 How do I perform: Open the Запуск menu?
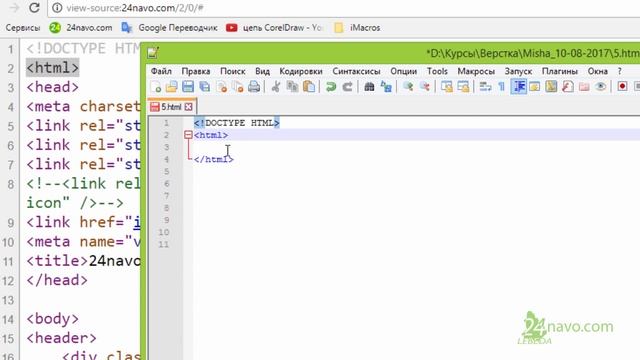pyautogui.click(x=518, y=71)
